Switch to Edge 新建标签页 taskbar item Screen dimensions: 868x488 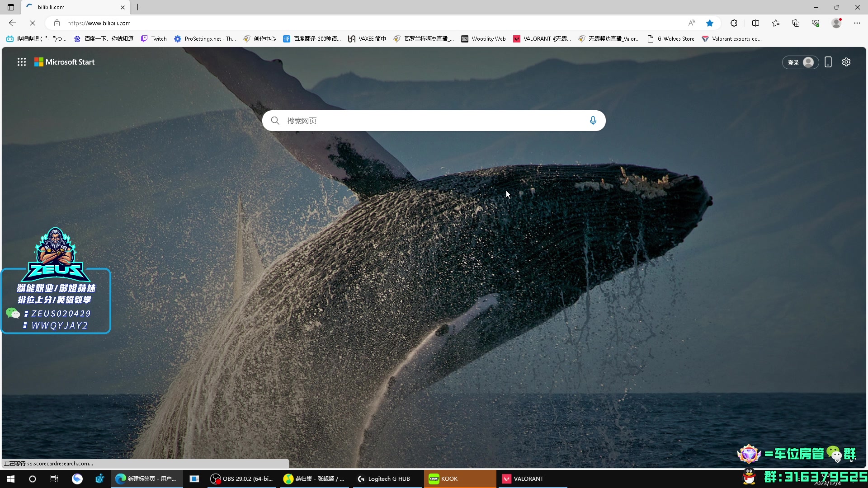[147, 479]
